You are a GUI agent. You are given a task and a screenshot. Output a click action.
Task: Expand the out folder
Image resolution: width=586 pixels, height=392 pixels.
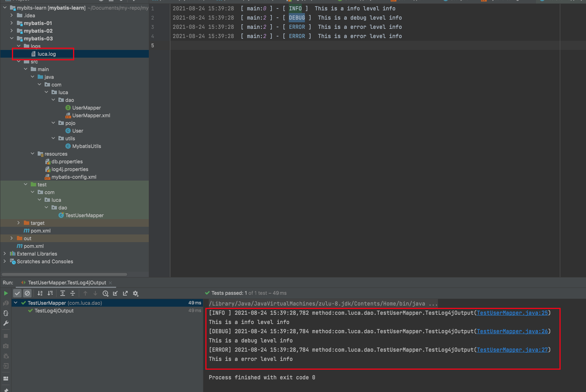[x=12, y=238]
